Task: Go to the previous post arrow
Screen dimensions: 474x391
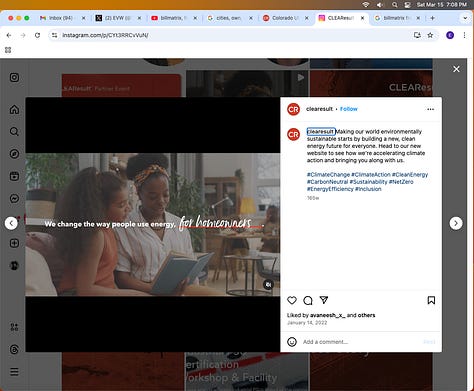Action: tap(11, 223)
